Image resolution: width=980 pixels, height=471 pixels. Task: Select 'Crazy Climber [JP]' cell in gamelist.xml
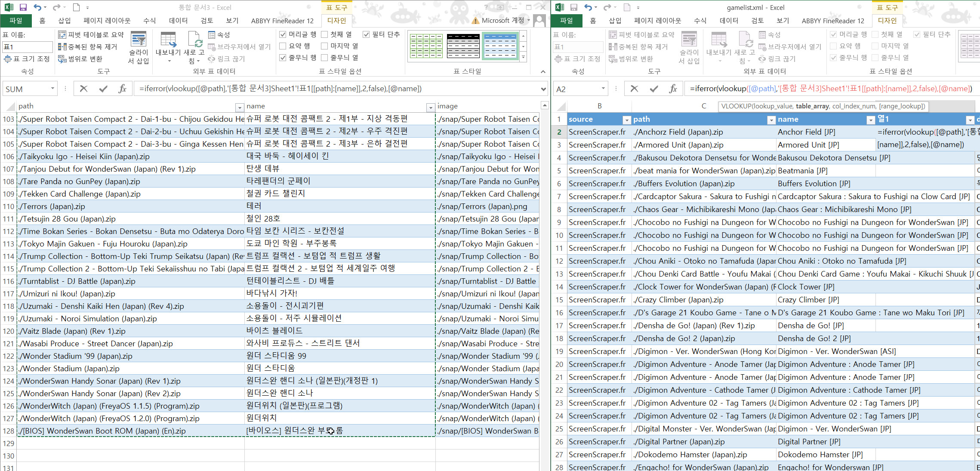pyautogui.click(x=826, y=300)
